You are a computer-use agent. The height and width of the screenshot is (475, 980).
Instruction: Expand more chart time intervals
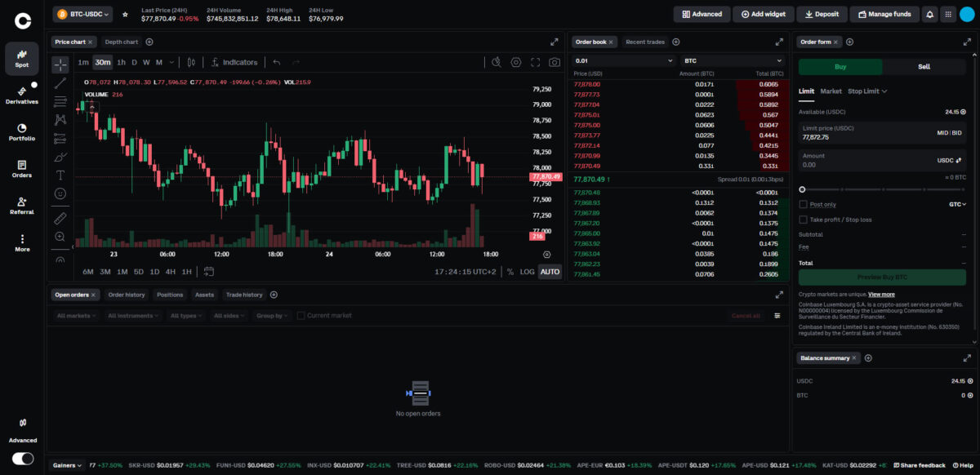click(170, 62)
